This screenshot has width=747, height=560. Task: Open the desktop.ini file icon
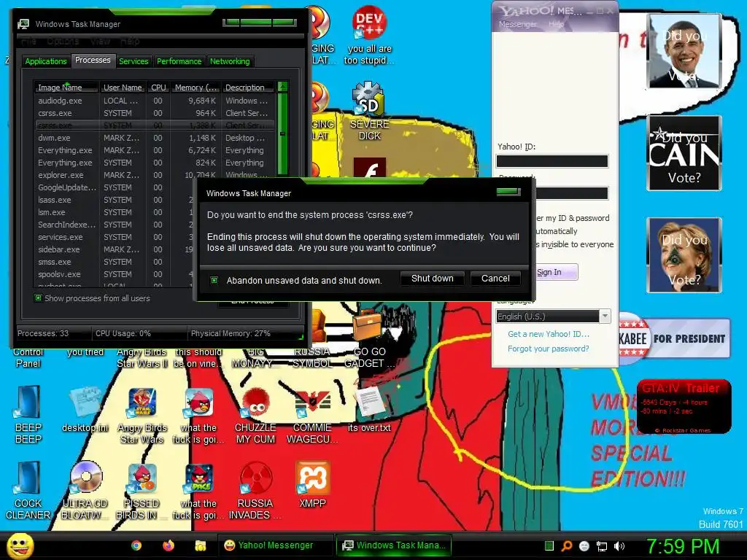coord(85,403)
